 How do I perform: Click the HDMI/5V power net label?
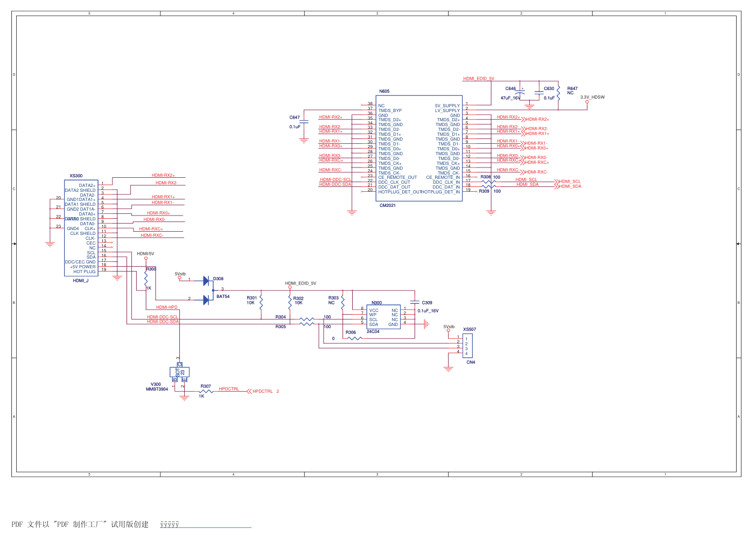(145, 254)
